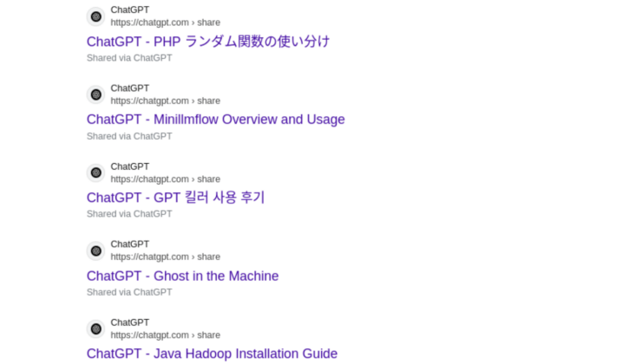Click Shared via ChatGPT snippet under GPT 킬러
The width and height of the screenshot is (642, 364).
click(x=129, y=214)
